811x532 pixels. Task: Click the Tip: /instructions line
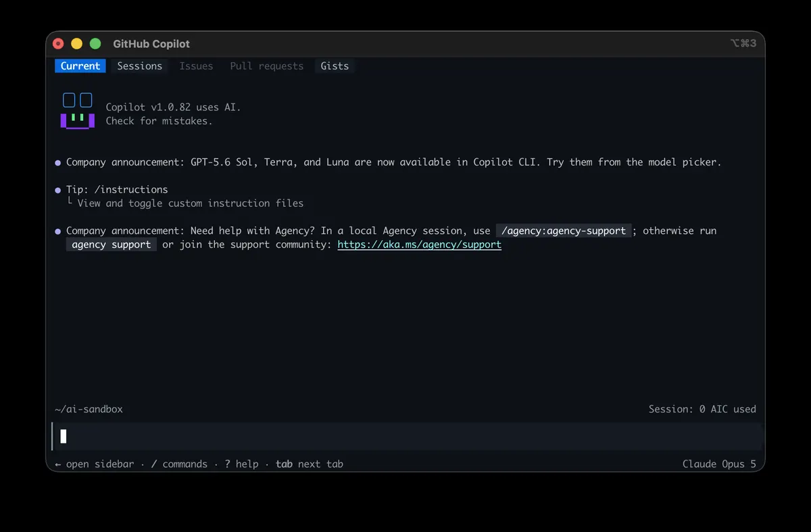tap(117, 189)
